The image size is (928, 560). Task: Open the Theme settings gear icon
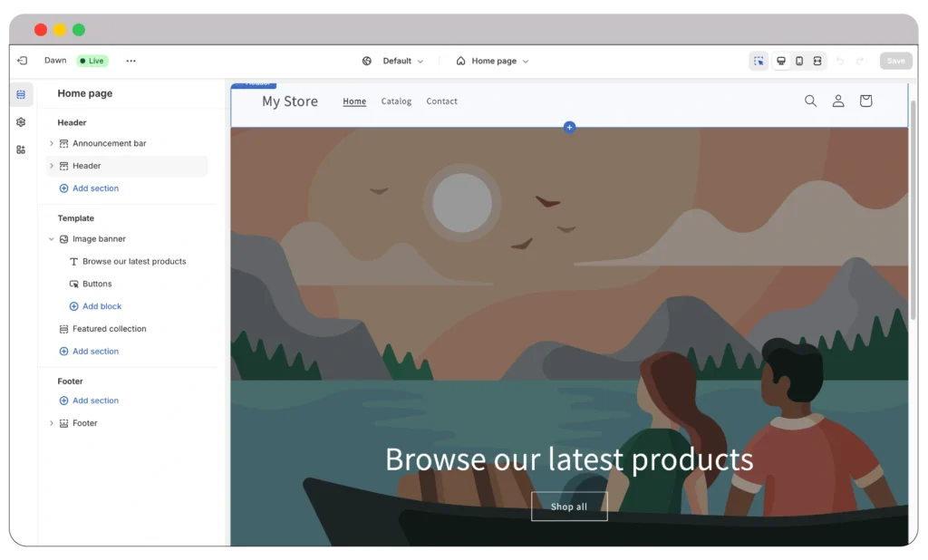[x=21, y=121]
